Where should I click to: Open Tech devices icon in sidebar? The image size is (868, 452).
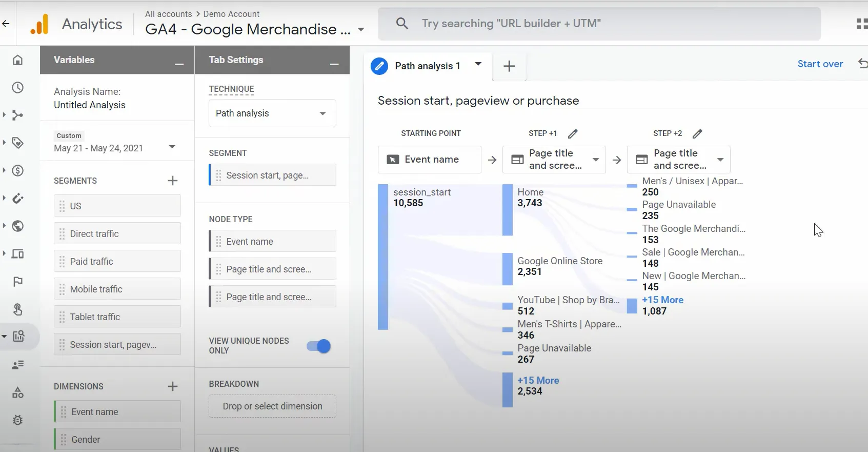(x=17, y=254)
